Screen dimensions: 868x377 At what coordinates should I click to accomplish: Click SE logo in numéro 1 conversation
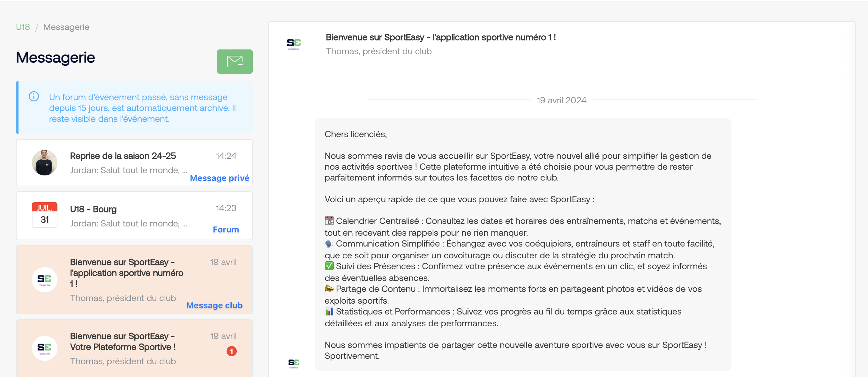tap(44, 279)
